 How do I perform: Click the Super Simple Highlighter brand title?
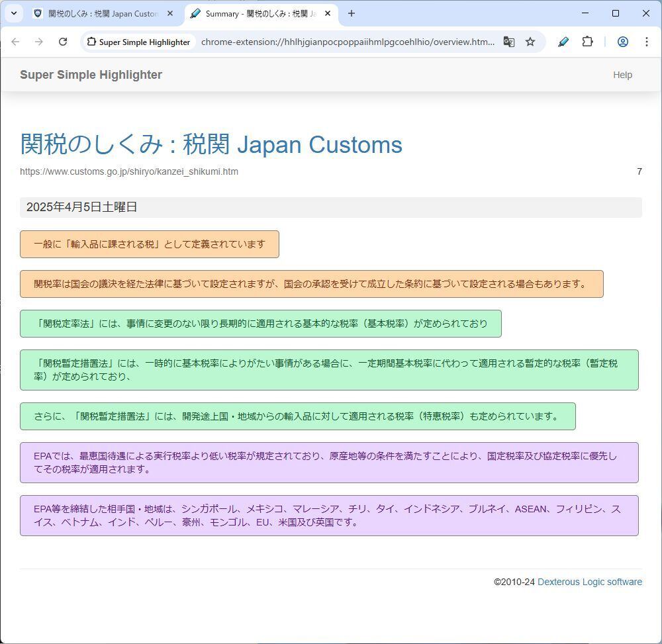pos(91,75)
